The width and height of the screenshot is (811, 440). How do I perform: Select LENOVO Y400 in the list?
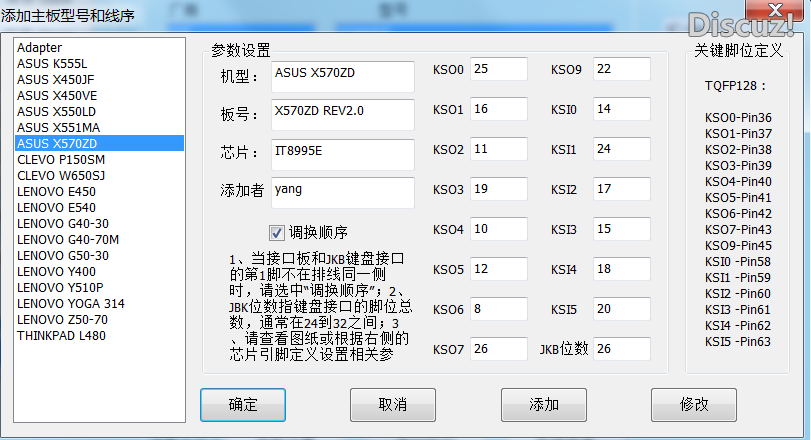(99, 272)
